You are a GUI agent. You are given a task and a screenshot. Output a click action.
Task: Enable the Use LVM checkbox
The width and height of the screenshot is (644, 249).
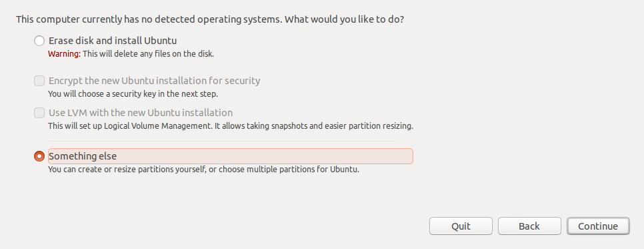pos(39,113)
